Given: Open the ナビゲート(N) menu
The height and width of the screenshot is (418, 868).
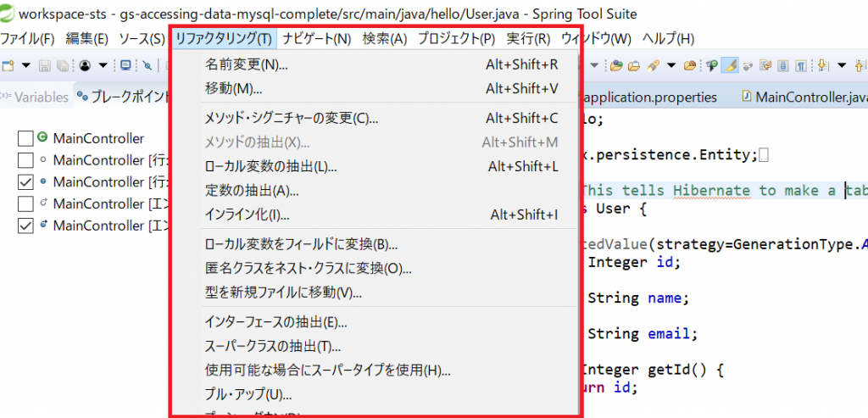Looking at the screenshot, I should (x=317, y=39).
